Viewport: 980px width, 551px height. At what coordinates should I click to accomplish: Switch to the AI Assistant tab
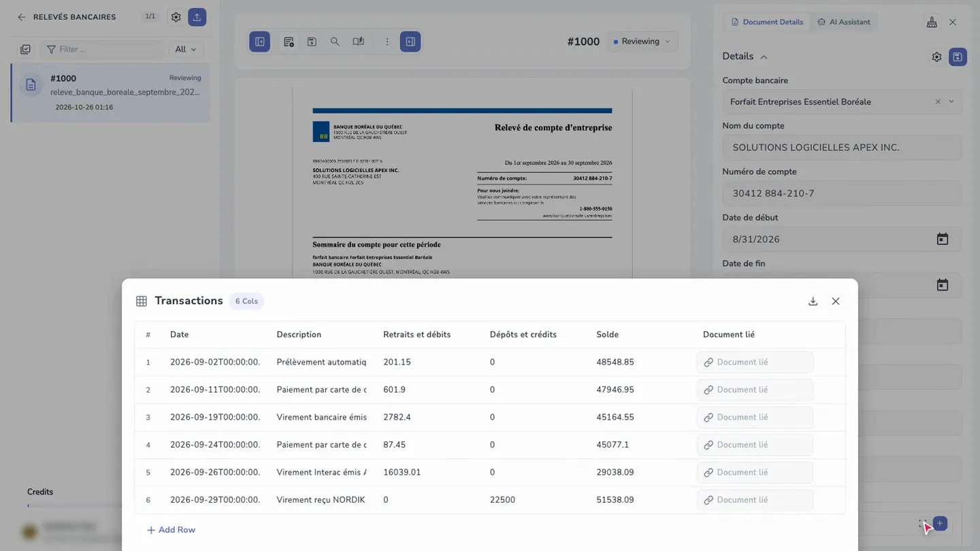[x=844, y=22]
